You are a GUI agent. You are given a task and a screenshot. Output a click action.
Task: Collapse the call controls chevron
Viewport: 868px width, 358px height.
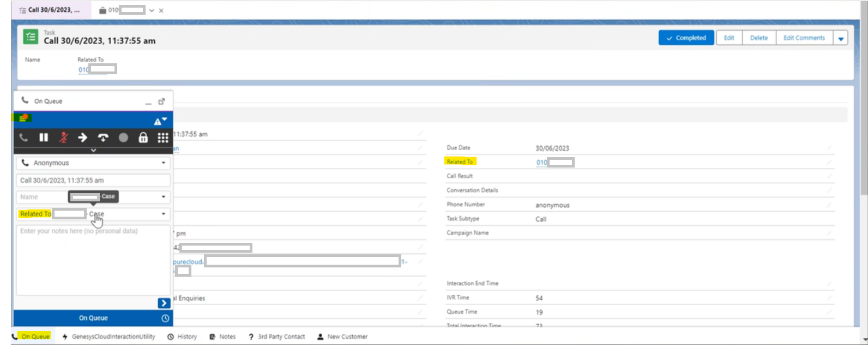[93, 150]
